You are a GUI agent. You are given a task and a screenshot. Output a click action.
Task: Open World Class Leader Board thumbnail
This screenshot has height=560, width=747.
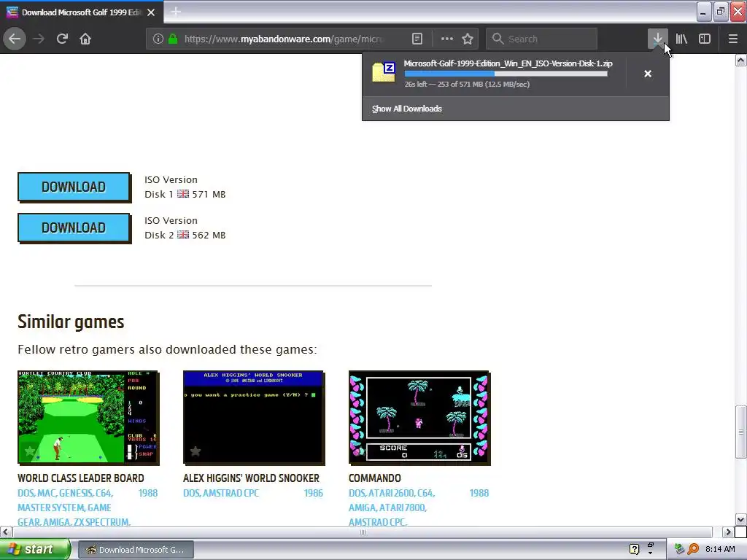coord(88,417)
